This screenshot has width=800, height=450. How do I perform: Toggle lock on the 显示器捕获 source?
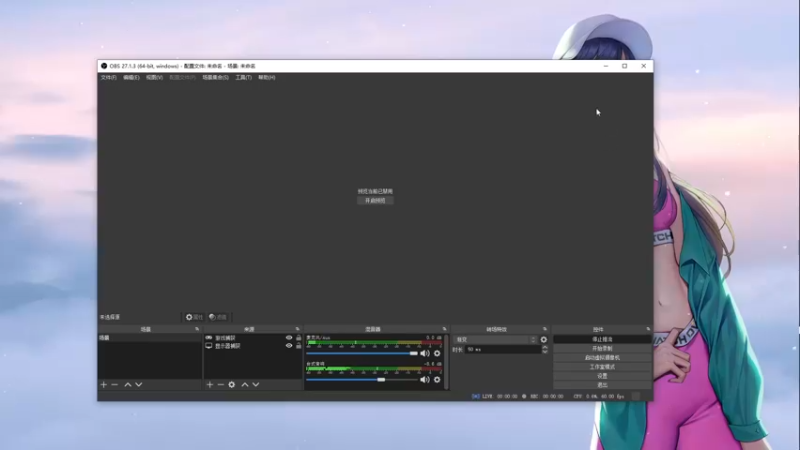pos(299,346)
